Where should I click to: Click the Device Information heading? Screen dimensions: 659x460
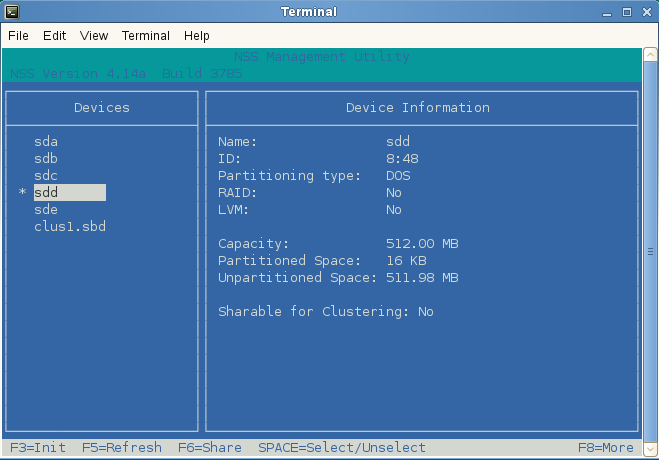418,108
